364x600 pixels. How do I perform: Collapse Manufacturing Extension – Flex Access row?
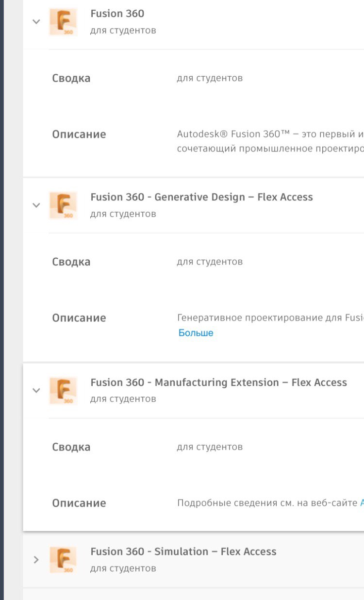pyautogui.click(x=36, y=390)
